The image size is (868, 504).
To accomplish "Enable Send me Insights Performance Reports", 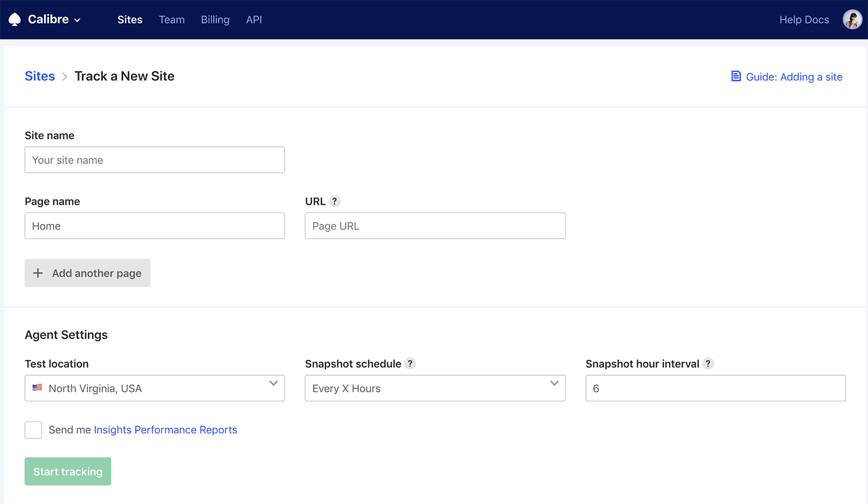I will point(33,430).
